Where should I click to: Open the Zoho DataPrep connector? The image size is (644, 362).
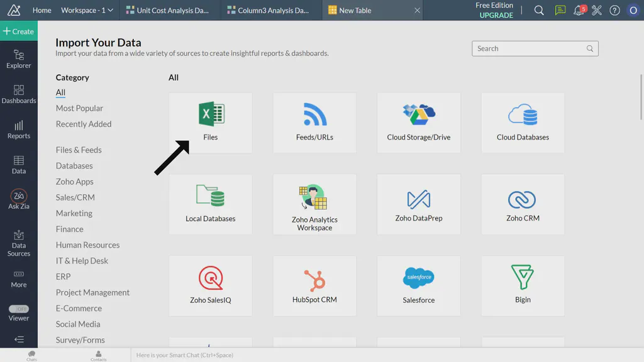(418, 204)
